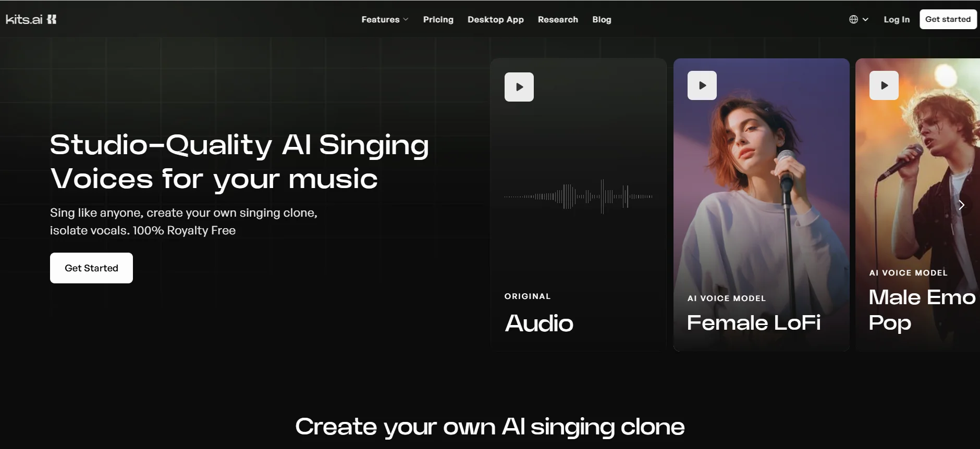
Task: Advance carousel with right arrow
Action: (x=961, y=205)
